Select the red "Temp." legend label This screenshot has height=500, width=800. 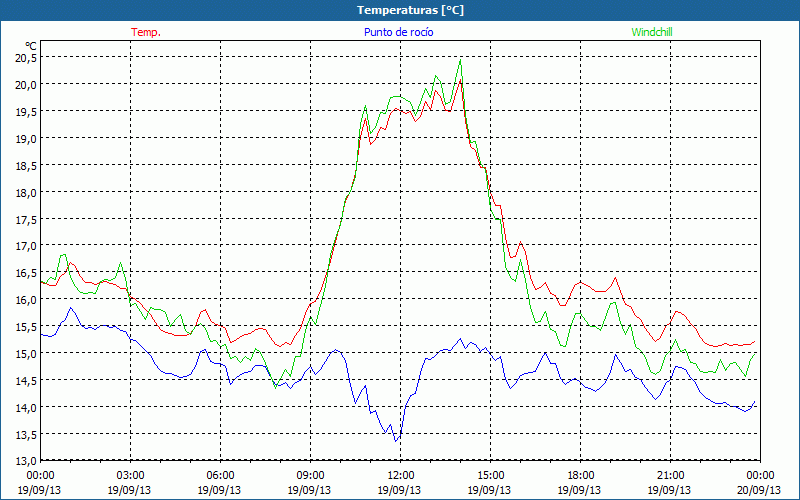pyautogui.click(x=146, y=32)
